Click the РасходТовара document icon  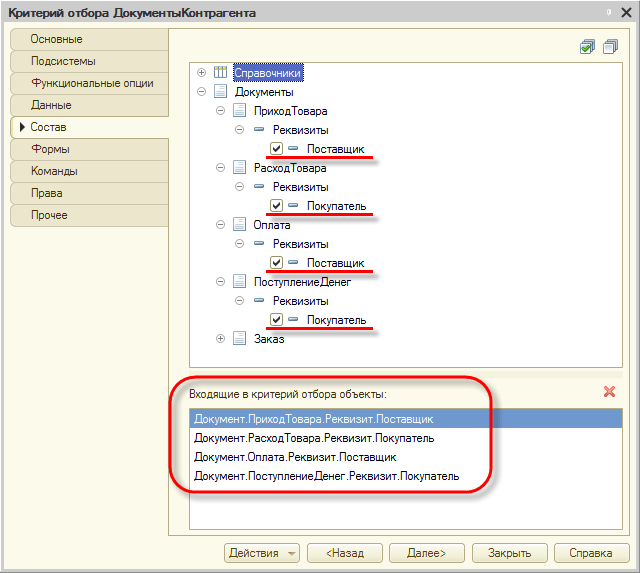(x=239, y=167)
